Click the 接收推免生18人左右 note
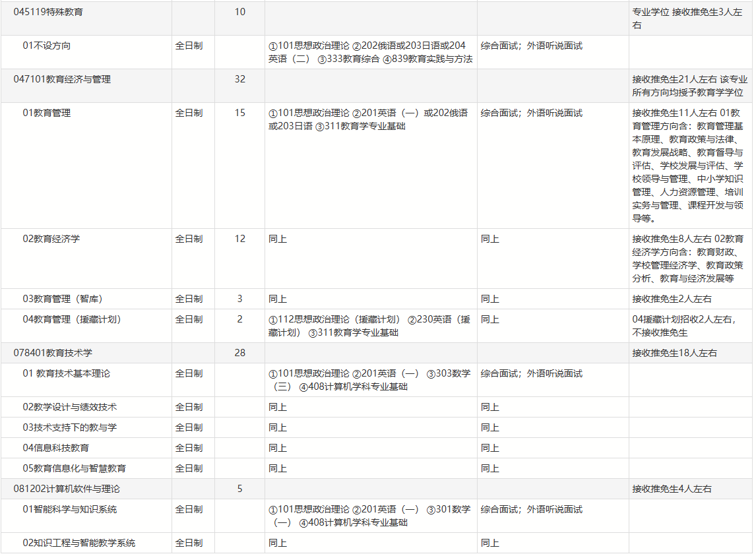Screen dimensions: 756x556 [672, 353]
